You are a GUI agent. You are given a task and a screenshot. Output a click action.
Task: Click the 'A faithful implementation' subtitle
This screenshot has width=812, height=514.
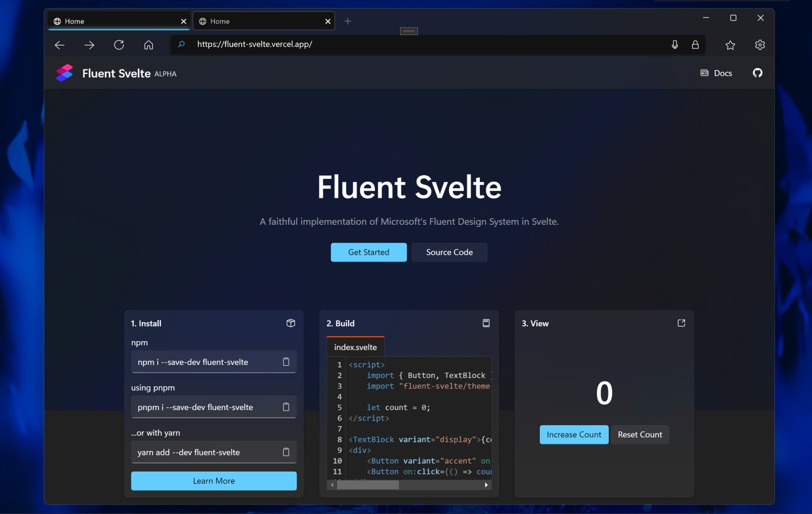(409, 221)
